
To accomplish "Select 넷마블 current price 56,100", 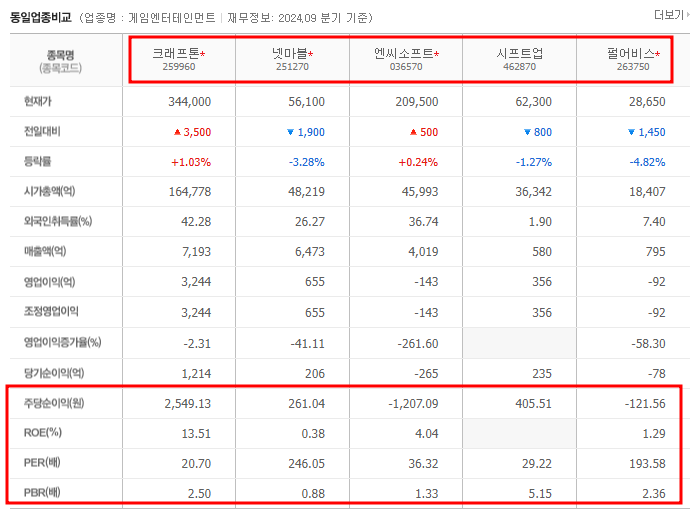I will tap(306, 102).
